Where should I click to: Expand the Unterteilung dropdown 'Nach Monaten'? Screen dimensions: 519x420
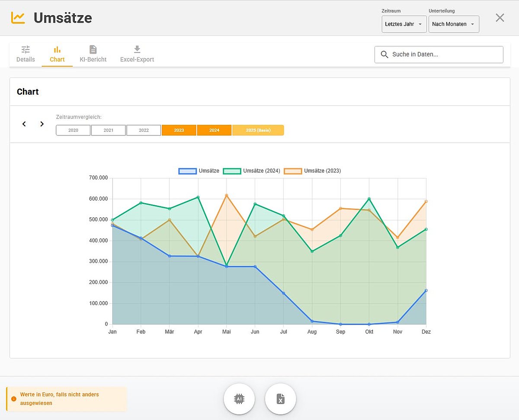click(454, 24)
